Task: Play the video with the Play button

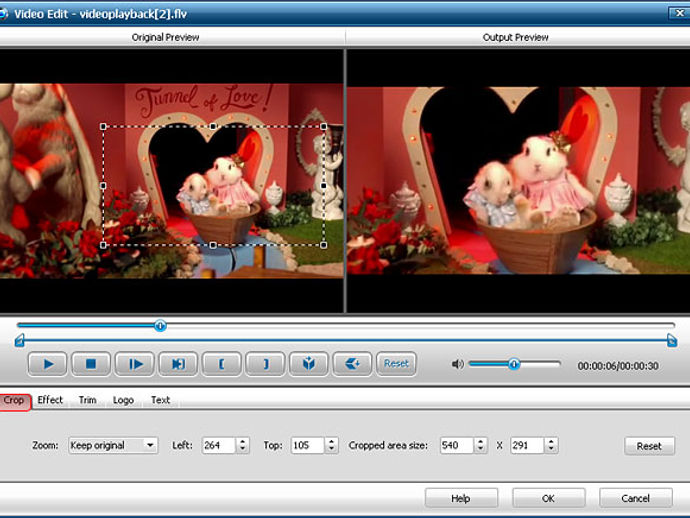Action: pos(48,364)
